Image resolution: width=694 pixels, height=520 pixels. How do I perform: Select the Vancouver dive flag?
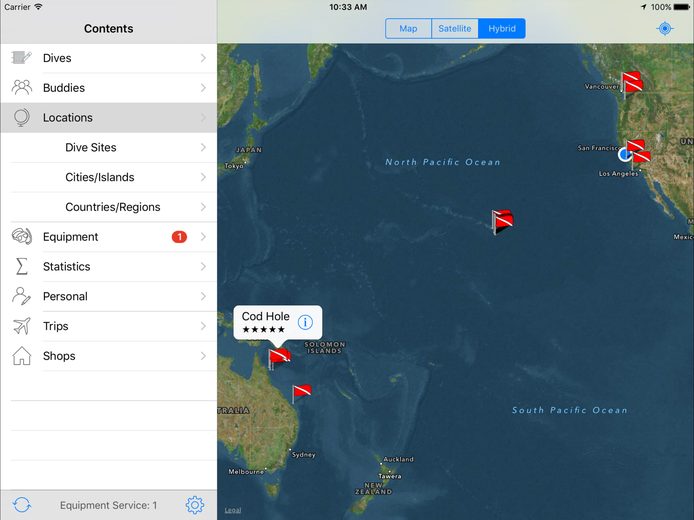pos(632,83)
